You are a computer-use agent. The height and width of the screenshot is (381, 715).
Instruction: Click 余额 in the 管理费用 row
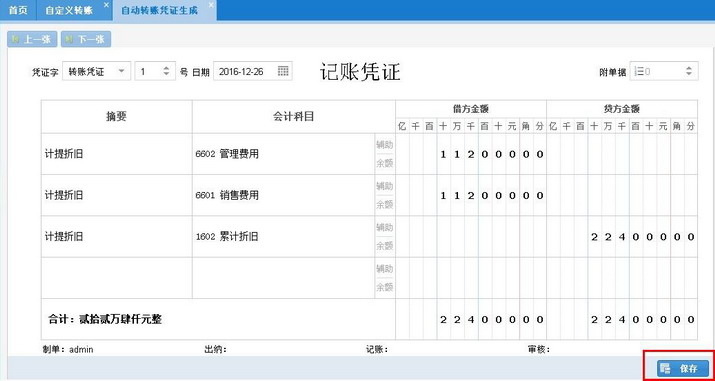[x=384, y=164]
